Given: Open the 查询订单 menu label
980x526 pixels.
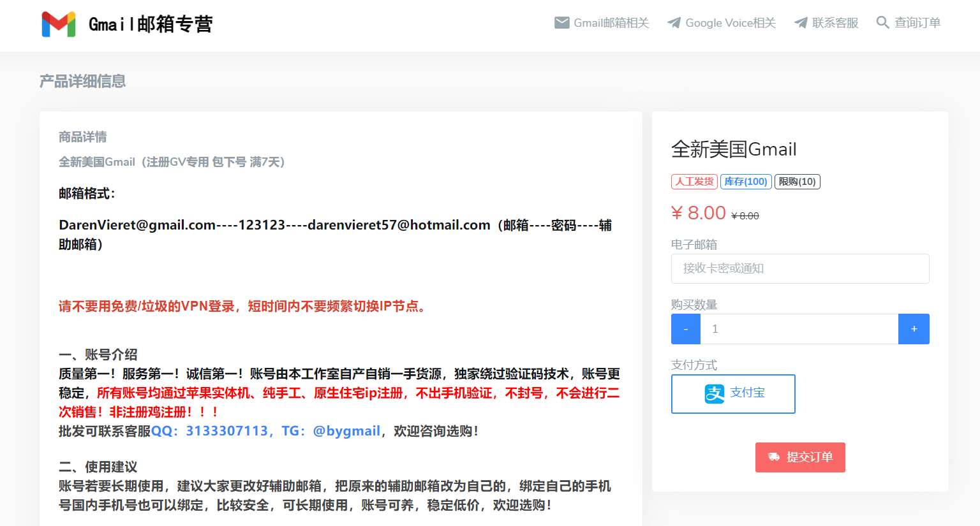Looking at the screenshot, I should coord(917,23).
